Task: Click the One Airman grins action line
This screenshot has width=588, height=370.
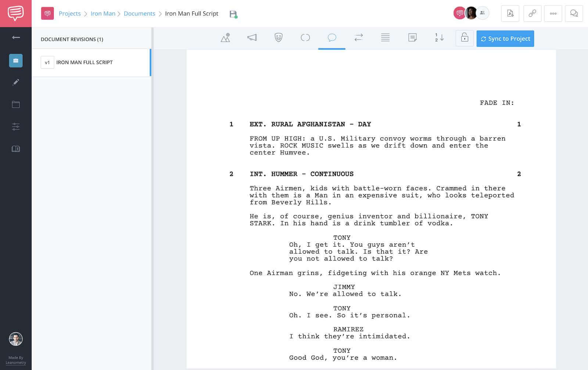Action: pyautogui.click(x=375, y=273)
